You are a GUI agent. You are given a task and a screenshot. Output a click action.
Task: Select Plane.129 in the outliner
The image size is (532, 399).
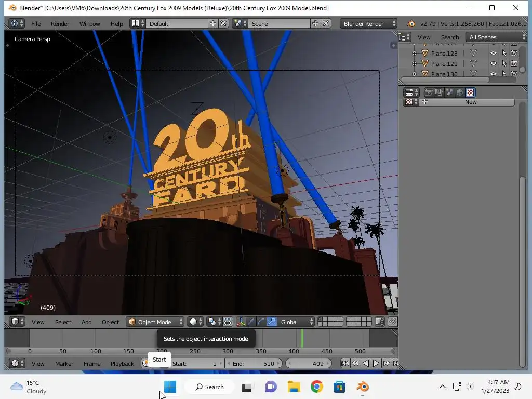444,64
